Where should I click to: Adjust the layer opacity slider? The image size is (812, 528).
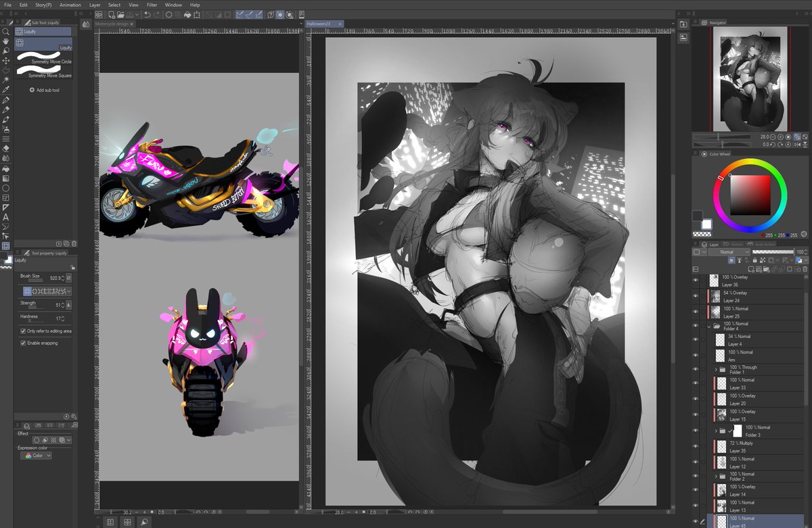[772, 251]
